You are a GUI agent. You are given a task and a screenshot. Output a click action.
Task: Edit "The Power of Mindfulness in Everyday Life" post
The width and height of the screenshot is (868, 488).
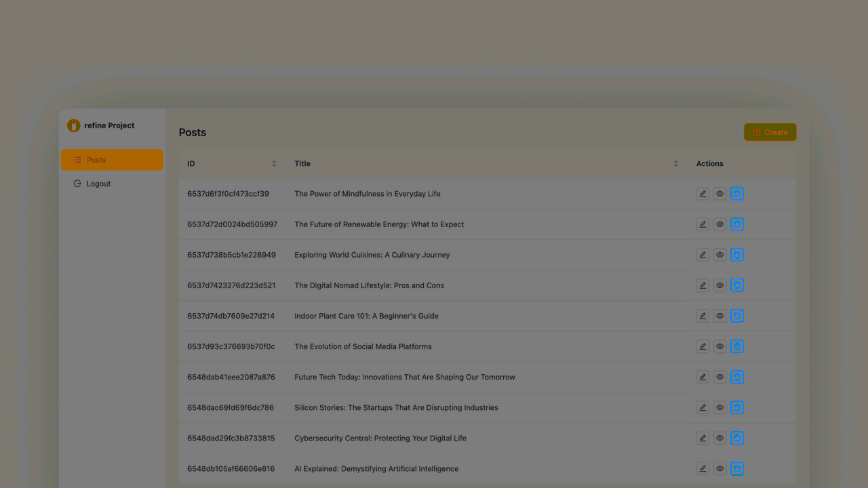click(x=703, y=193)
